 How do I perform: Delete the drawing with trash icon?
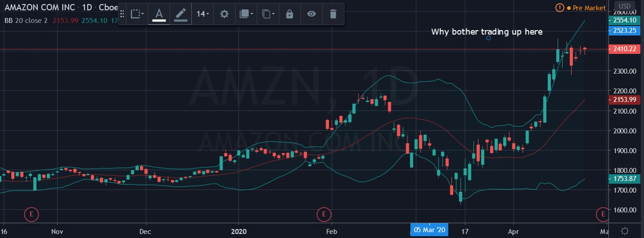pyautogui.click(x=333, y=14)
